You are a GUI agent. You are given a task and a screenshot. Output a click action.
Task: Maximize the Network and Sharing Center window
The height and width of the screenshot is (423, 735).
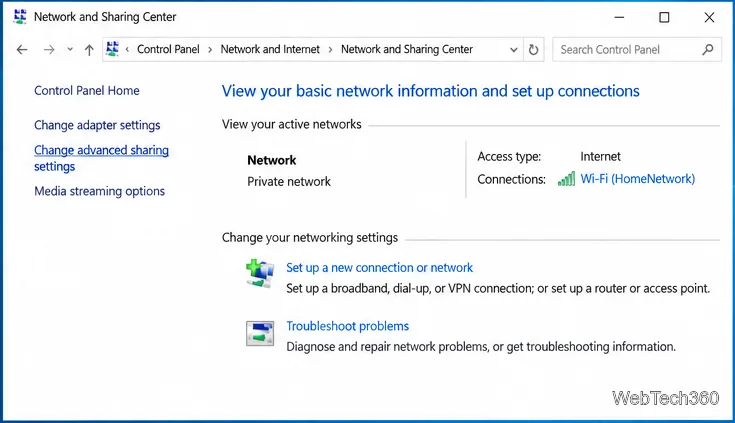pyautogui.click(x=664, y=17)
